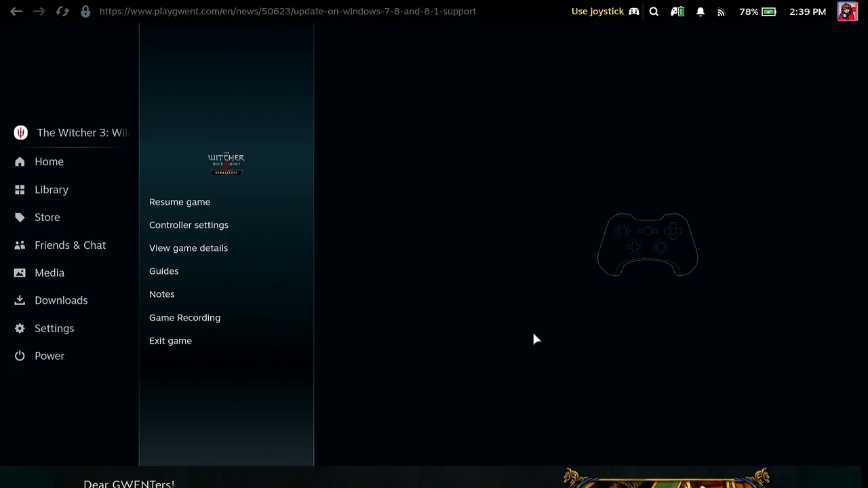Click the Use joystick label

click(x=597, y=12)
